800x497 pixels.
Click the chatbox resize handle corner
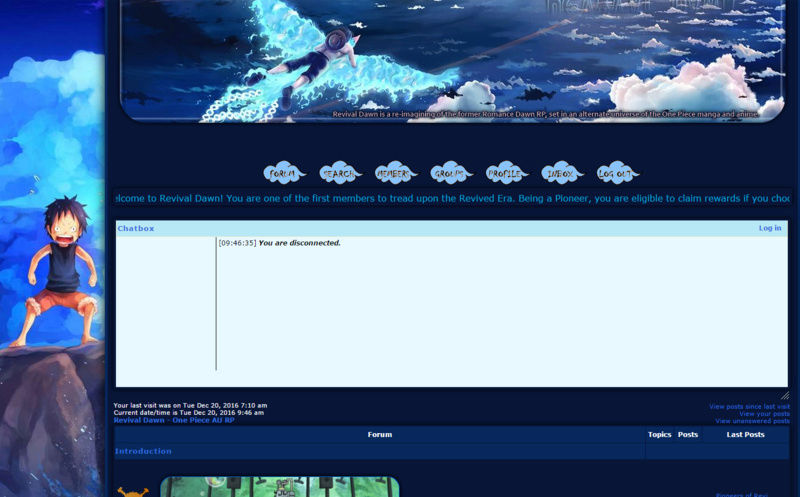click(x=785, y=395)
